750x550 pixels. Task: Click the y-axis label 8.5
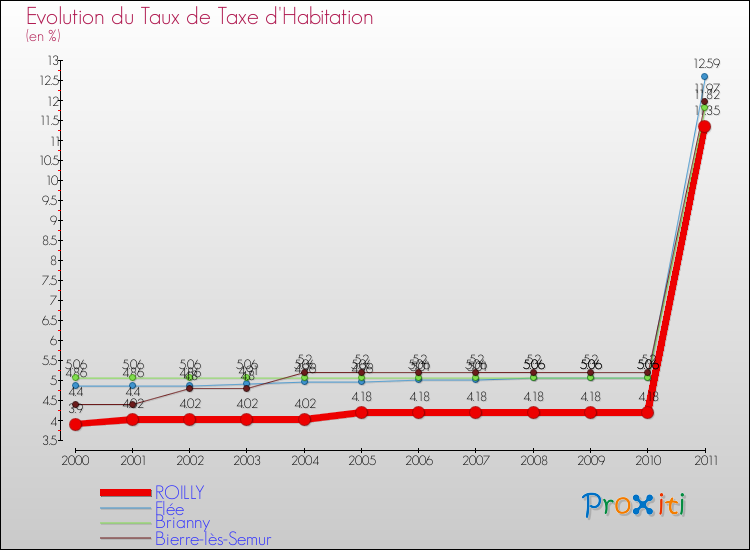50,240
